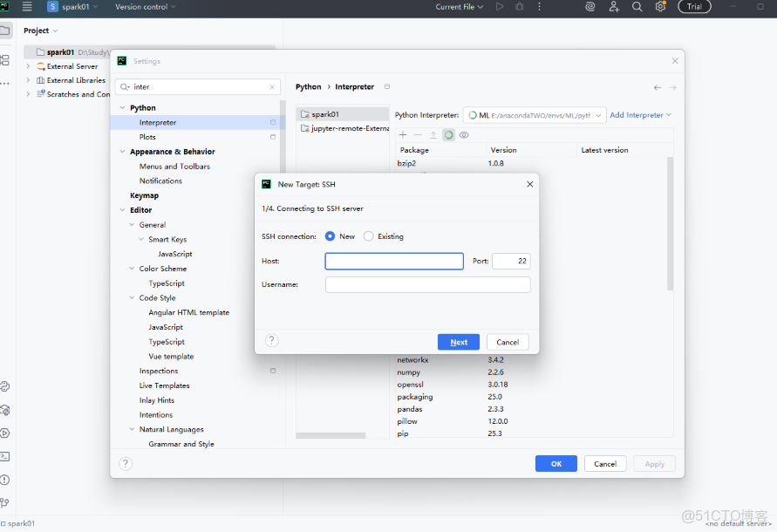Open Services tool window icon
The height and width of the screenshot is (532, 777).
coord(5,433)
